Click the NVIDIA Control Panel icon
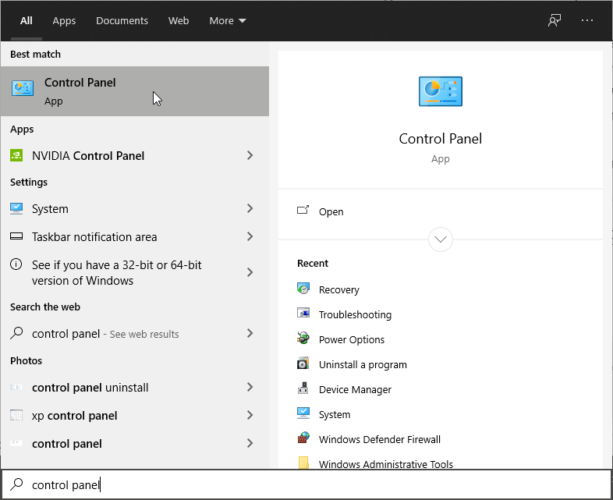The height and width of the screenshot is (500, 613). [x=17, y=155]
